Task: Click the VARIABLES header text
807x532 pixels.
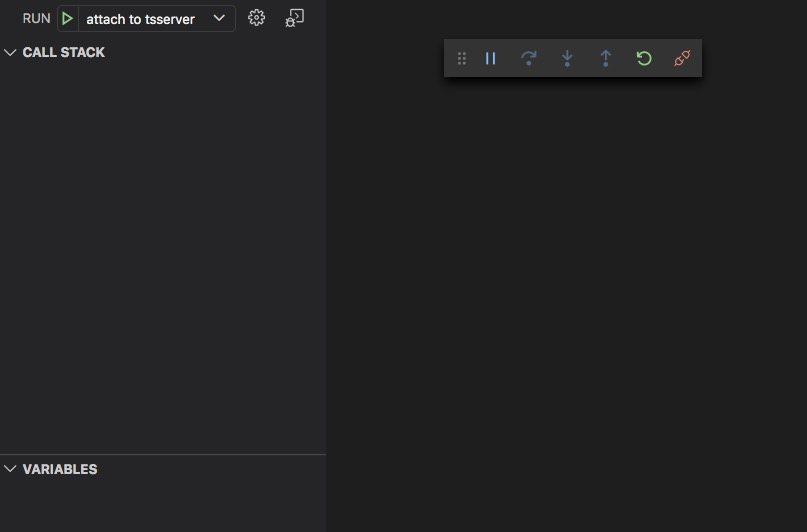Action: pos(60,469)
